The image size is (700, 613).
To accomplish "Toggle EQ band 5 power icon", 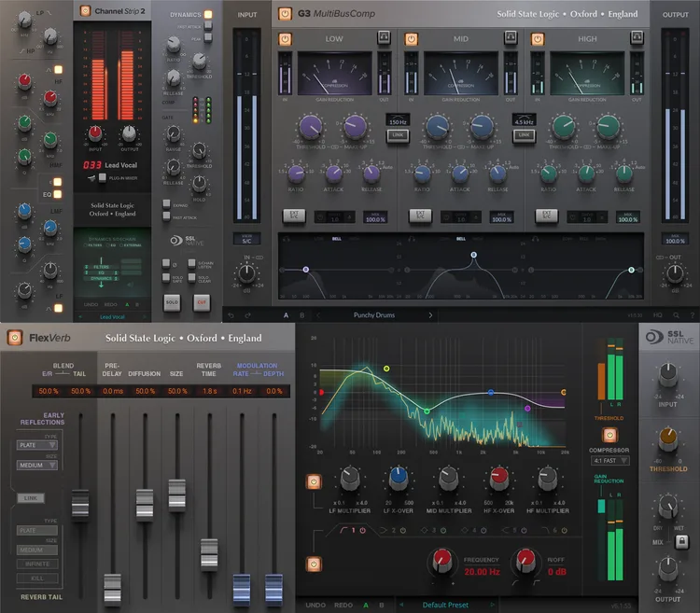I will (x=524, y=531).
